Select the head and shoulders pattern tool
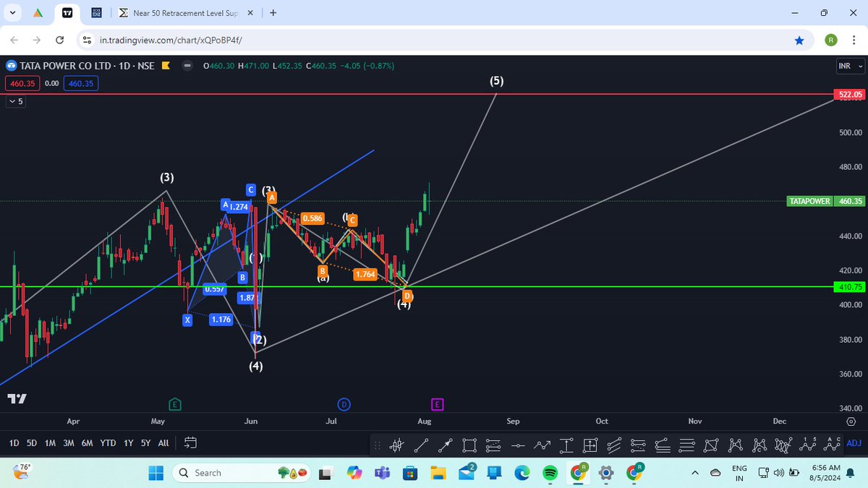 coord(783,445)
